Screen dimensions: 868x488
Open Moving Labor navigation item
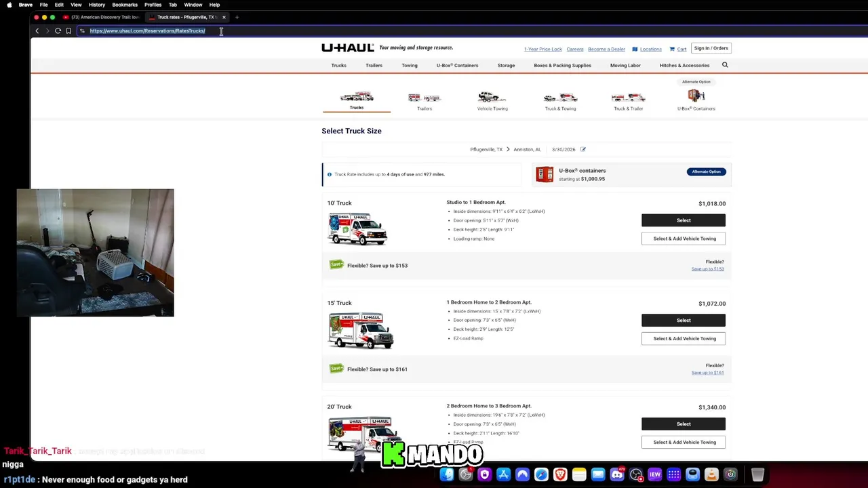click(x=625, y=66)
